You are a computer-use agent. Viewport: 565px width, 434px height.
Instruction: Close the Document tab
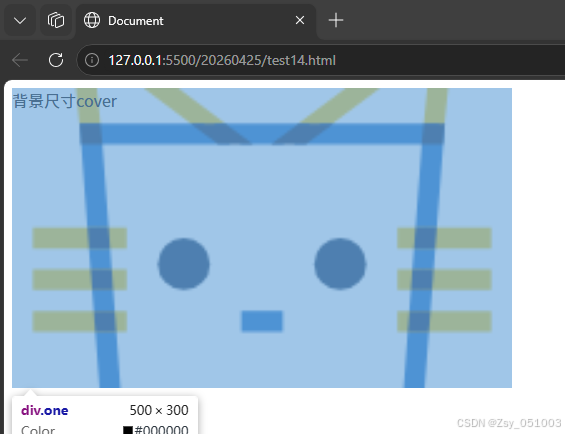(300, 20)
